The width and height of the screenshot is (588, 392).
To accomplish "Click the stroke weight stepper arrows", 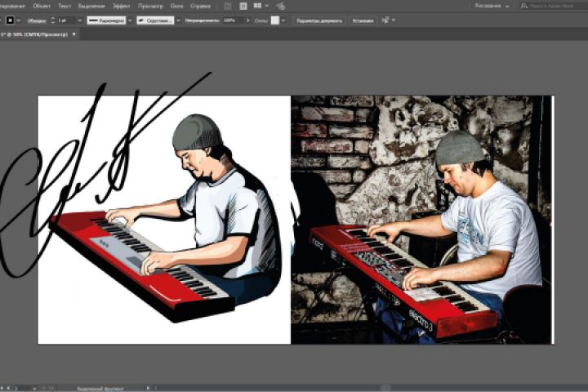I will click(x=52, y=20).
